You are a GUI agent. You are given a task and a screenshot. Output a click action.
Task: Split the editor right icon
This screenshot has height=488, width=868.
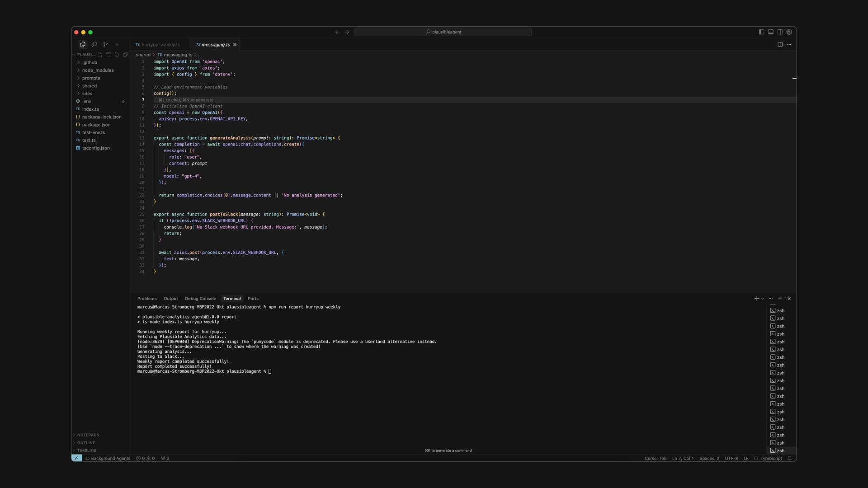[780, 44]
